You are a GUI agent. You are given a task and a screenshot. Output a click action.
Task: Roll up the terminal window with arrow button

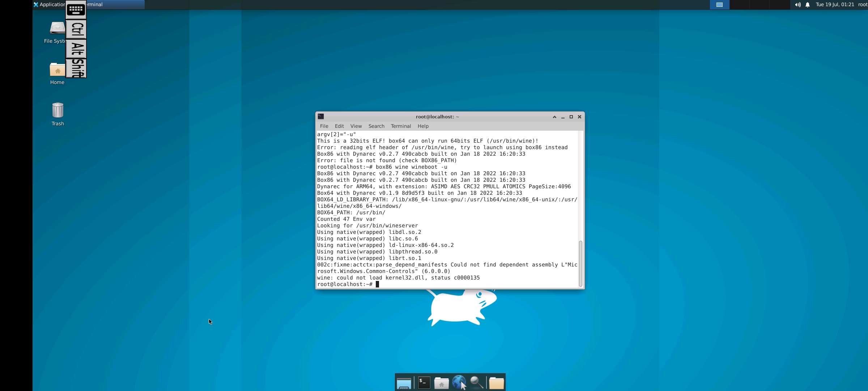pyautogui.click(x=554, y=117)
